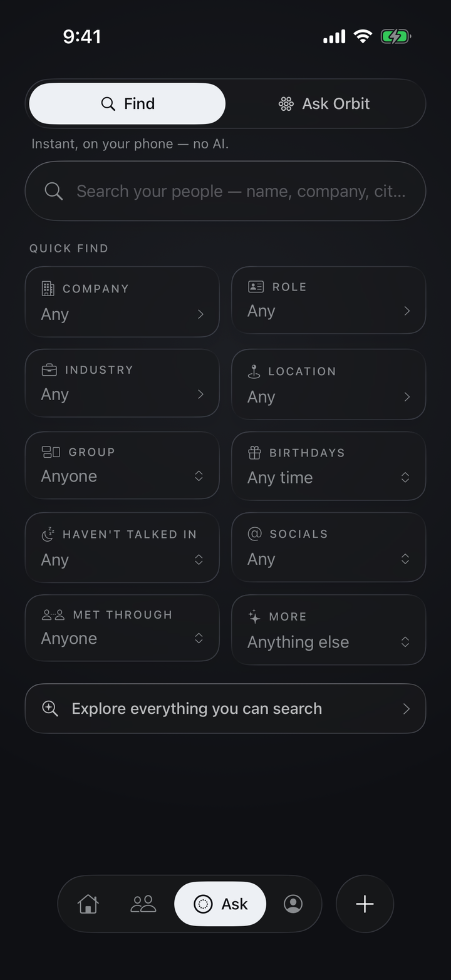Screen dimensions: 451x980
Task: Tap the plus add button
Action: pyautogui.click(x=365, y=904)
